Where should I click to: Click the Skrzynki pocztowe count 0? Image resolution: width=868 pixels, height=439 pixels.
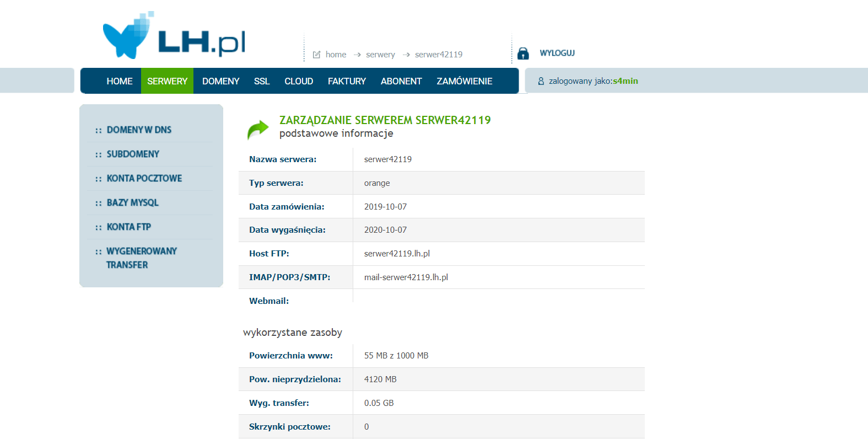pos(366,427)
